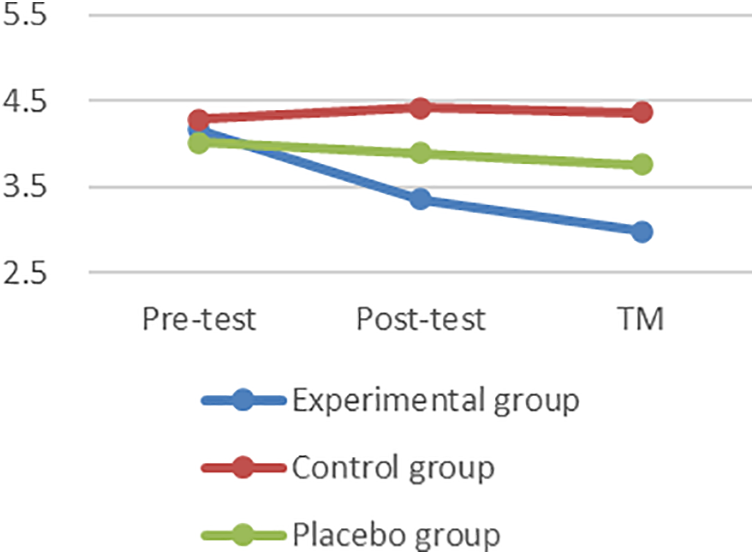Click the red Control group Post-test marker
Image resolution: width=755 pixels, height=555 pixels.
pos(420,107)
